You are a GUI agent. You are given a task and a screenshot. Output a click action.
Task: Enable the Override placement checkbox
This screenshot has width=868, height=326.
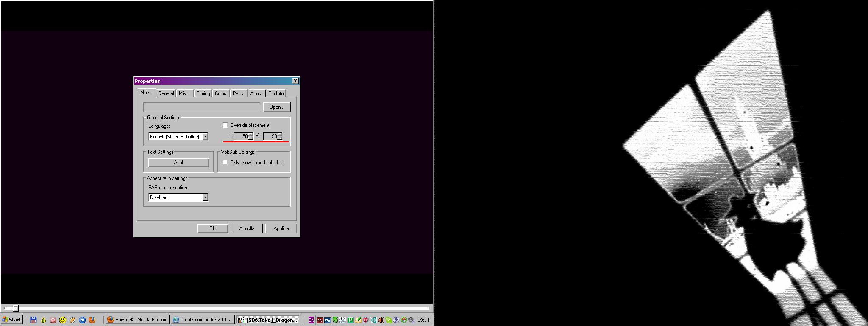point(225,125)
